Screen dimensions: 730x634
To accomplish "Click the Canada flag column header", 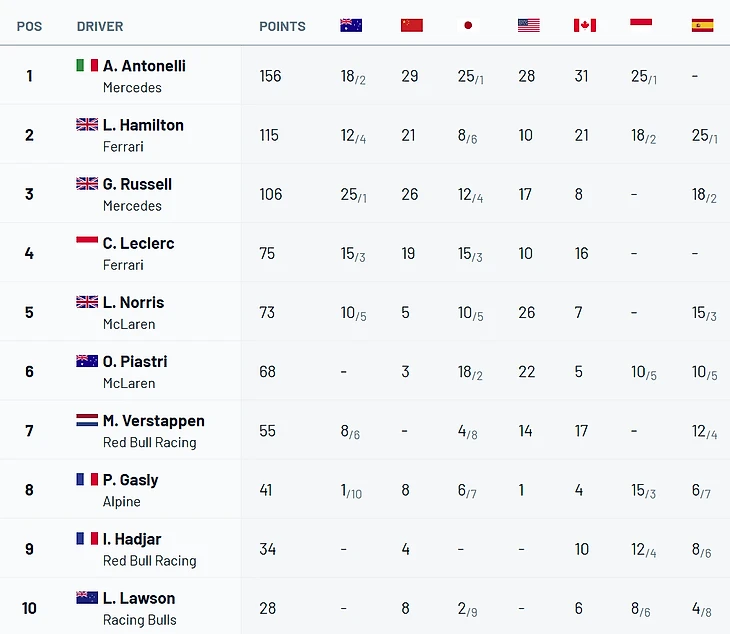I will tap(585, 25).
